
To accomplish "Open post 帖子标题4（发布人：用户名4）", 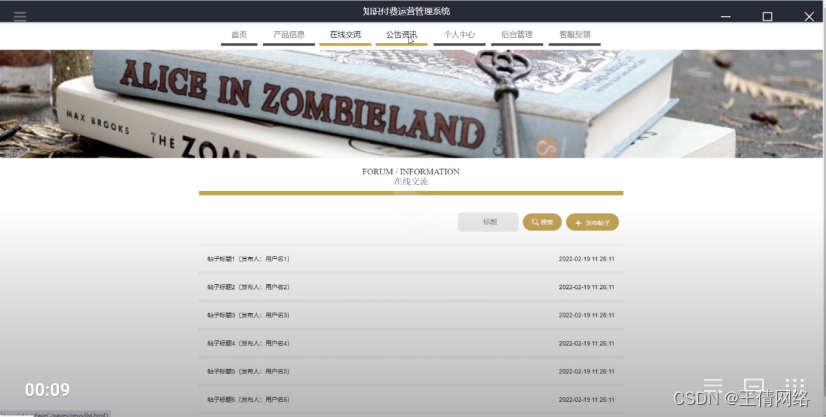I will 248,343.
